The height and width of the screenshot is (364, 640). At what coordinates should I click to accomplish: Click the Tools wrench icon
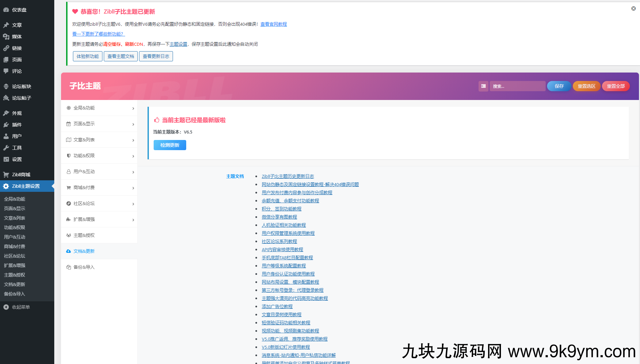click(6, 148)
